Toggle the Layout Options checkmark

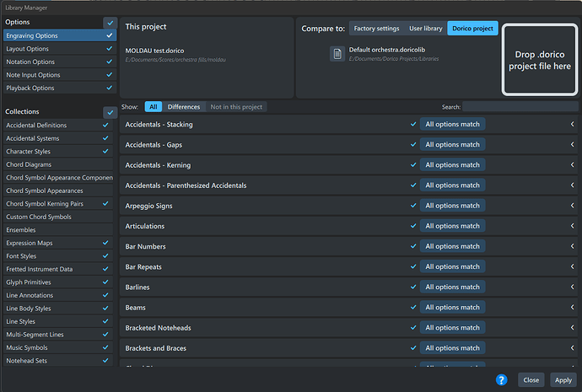click(109, 49)
